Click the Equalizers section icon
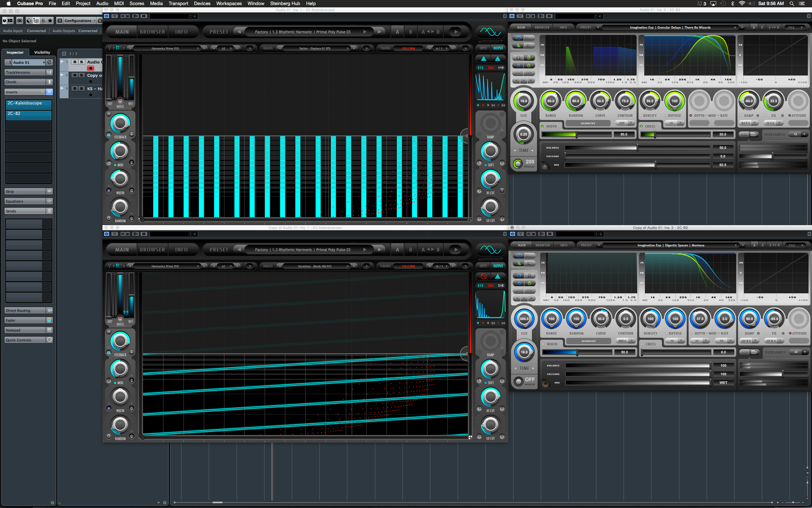The width and height of the screenshot is (812, 508). coord(49,201)
